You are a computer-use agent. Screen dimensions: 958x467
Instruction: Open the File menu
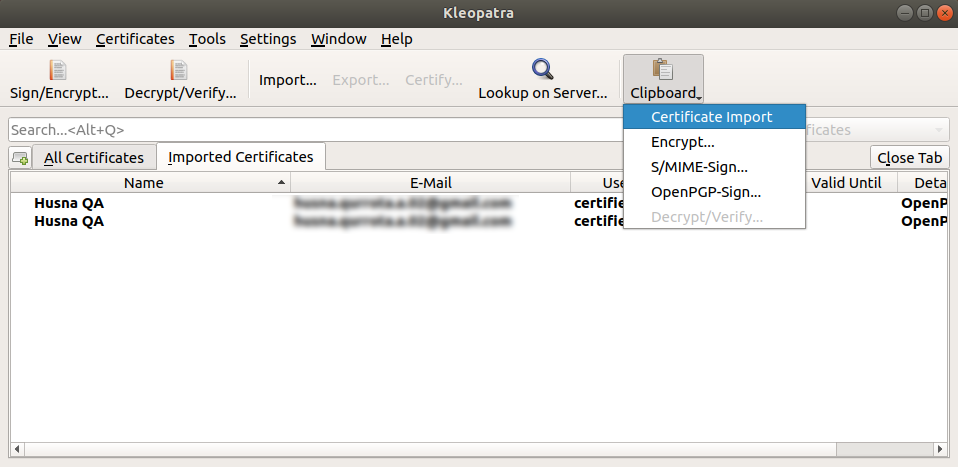coord(21,39)
